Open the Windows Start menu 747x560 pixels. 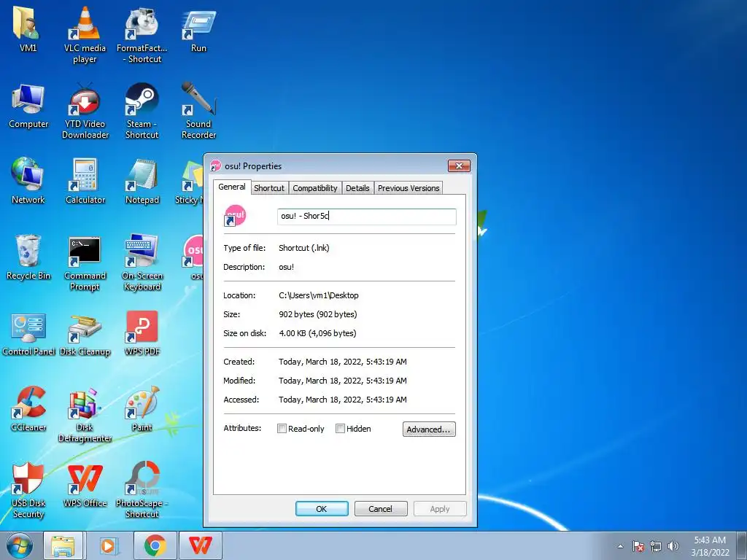tap(20, 545)
